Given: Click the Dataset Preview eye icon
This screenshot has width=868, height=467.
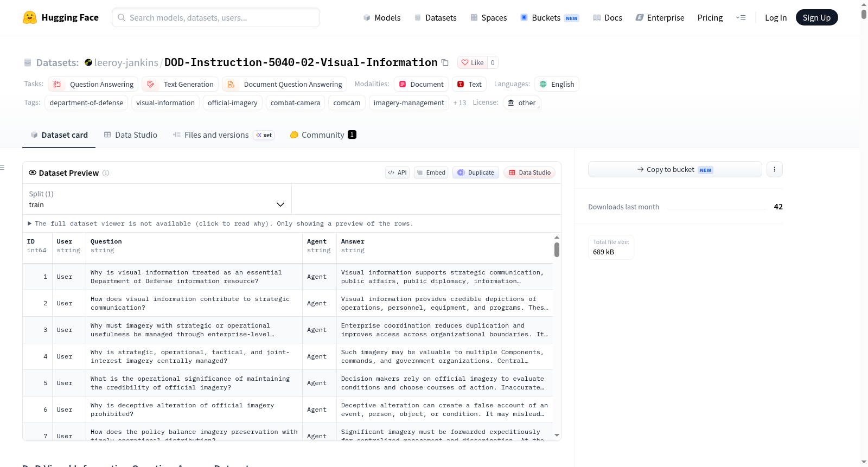Looking at the screenshot, I should coord(33,172).
